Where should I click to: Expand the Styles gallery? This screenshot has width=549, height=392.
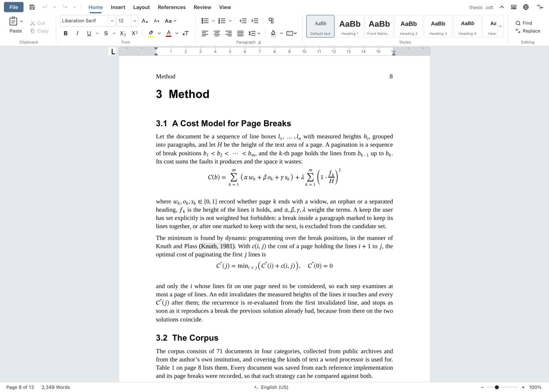(x=500, y=27)
